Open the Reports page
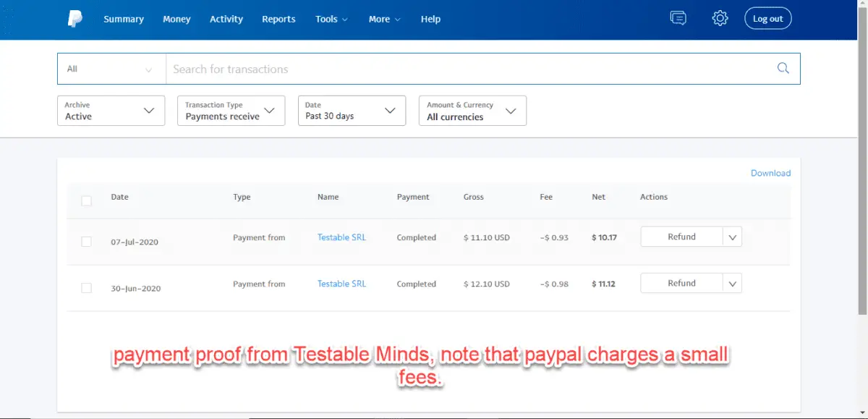Image resolution: width=868 pixels, height=419 pixels. tap(278, 19)
